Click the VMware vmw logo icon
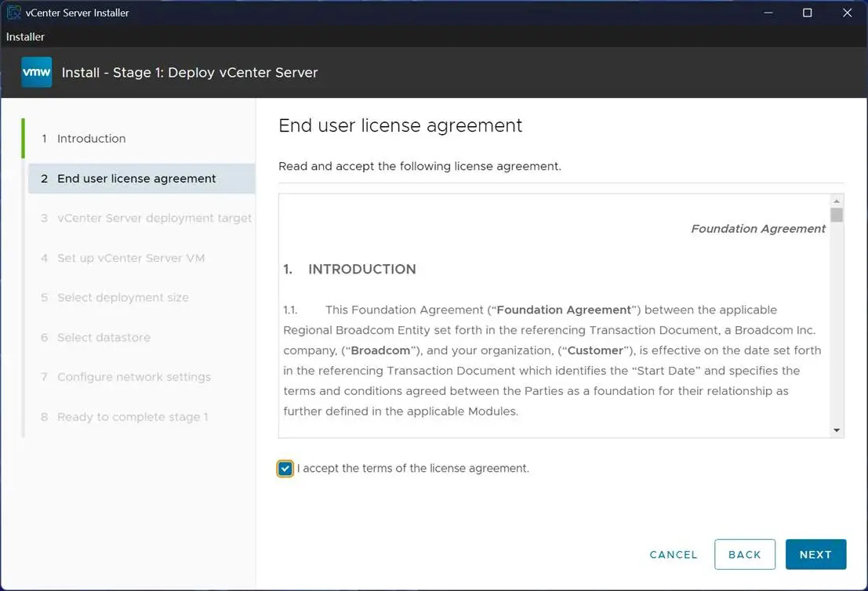This screenshot has height=591, width=868. 36,71
